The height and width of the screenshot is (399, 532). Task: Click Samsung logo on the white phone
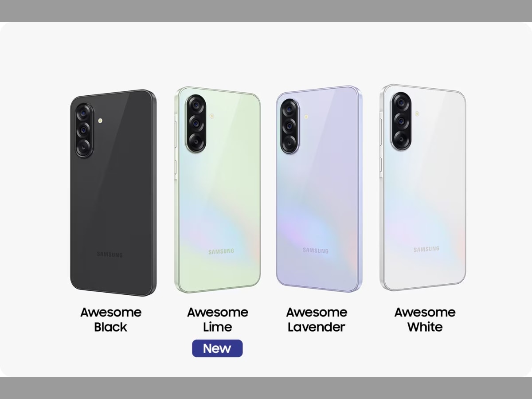pos(426,250)
